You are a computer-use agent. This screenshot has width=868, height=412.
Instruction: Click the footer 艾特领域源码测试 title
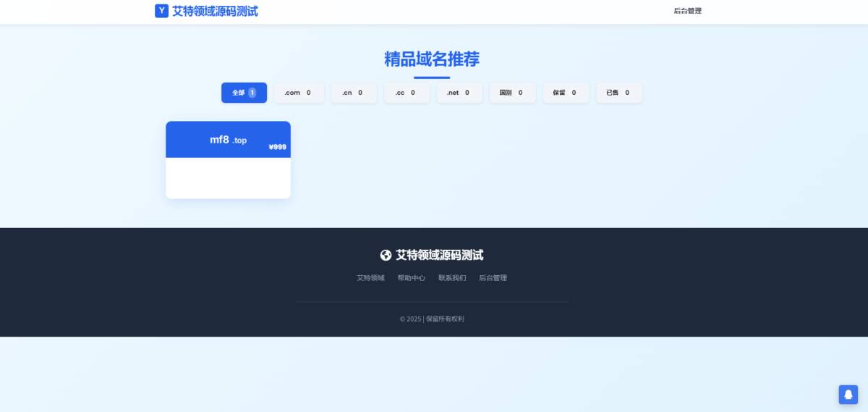[x=439, y=255]
